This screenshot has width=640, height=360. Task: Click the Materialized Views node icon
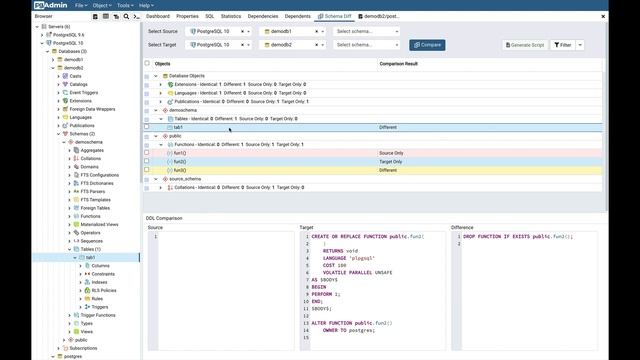point(76,224)
